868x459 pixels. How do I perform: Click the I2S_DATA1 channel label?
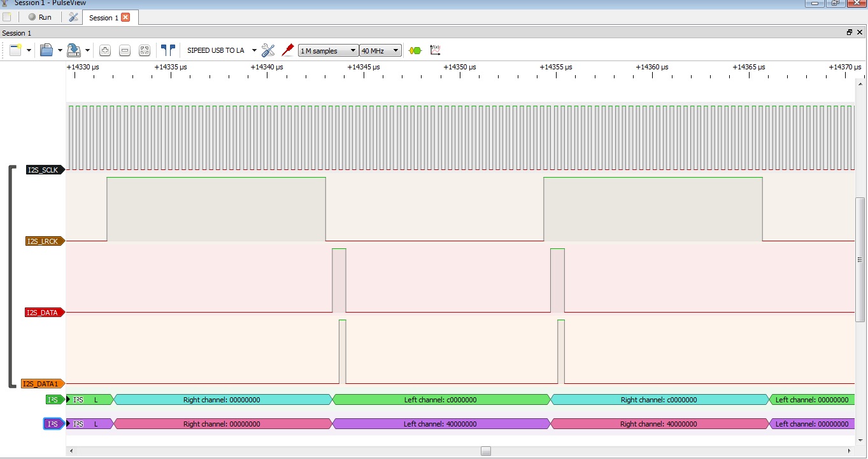(x=41, y=384)
